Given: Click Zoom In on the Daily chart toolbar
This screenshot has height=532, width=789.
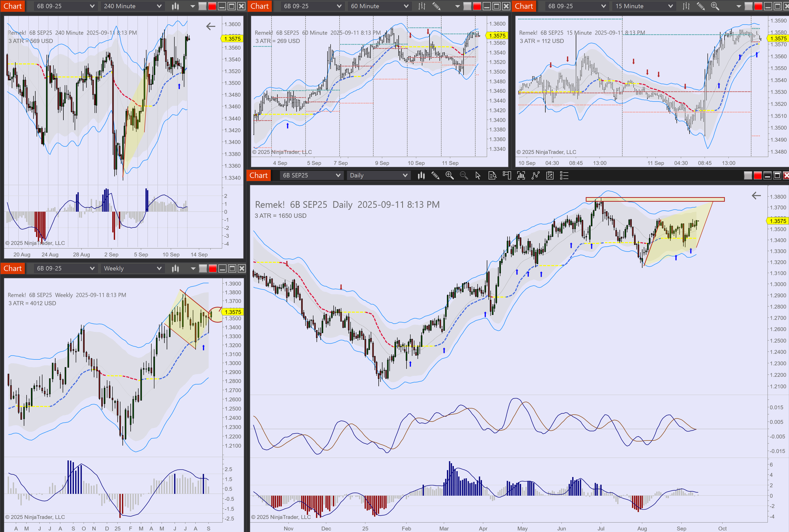Looking at the screenshot, I should (449, 175).
